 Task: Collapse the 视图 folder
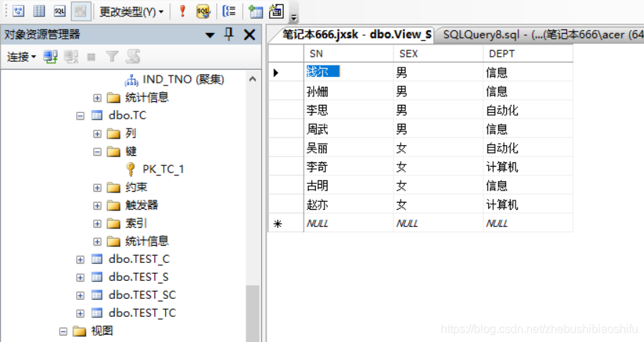[63, 331]
